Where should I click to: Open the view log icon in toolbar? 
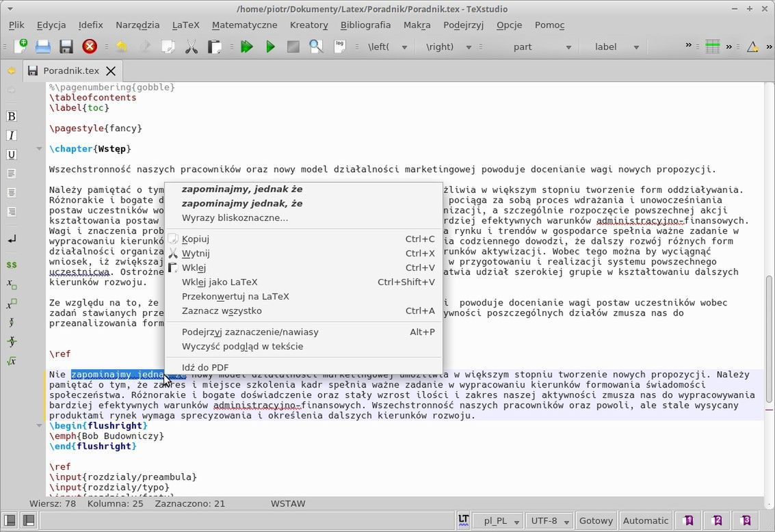point(339,46)
